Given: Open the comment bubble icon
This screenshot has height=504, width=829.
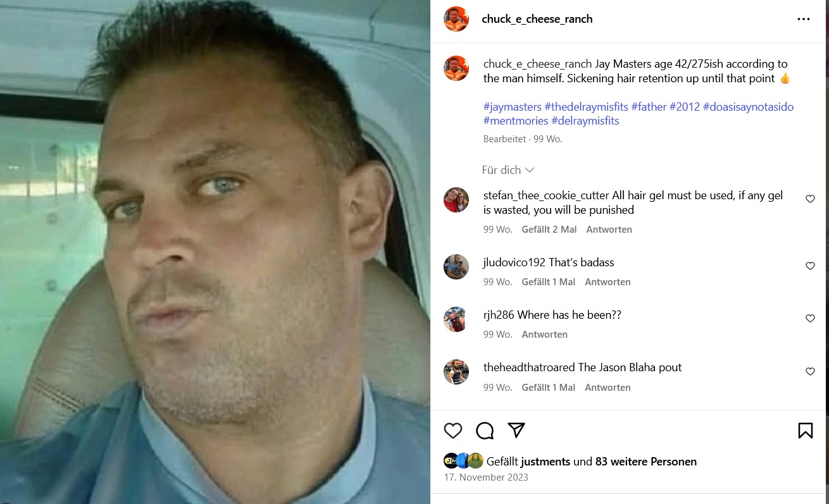Looking at the screenshot, I should [x=485, y=431].
